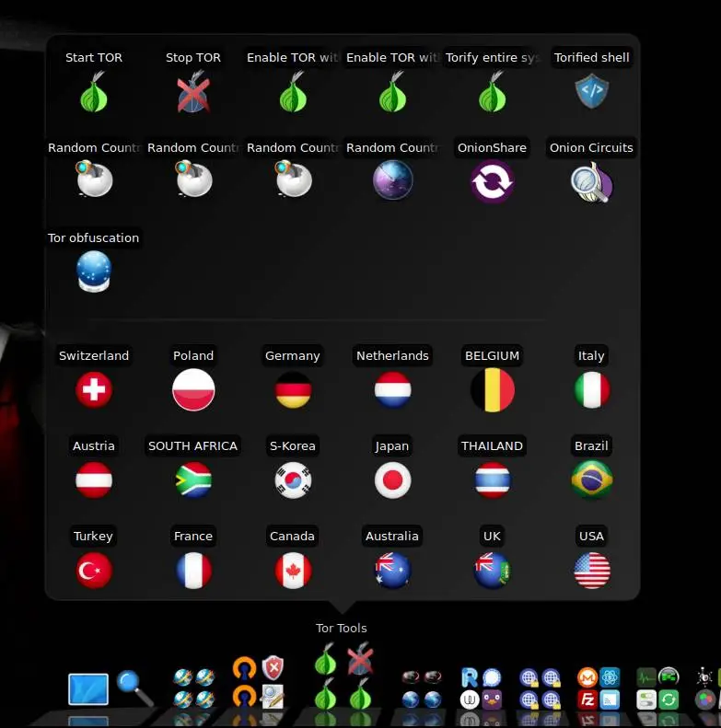Open dock group with four blue-orange globes

point(193,688)
